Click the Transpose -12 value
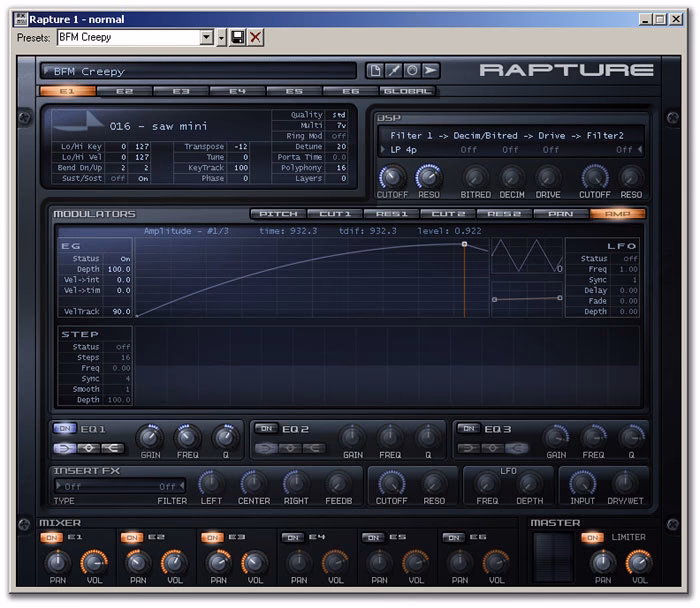The width and height of the screenshot is (700, 608). [241, 146]
